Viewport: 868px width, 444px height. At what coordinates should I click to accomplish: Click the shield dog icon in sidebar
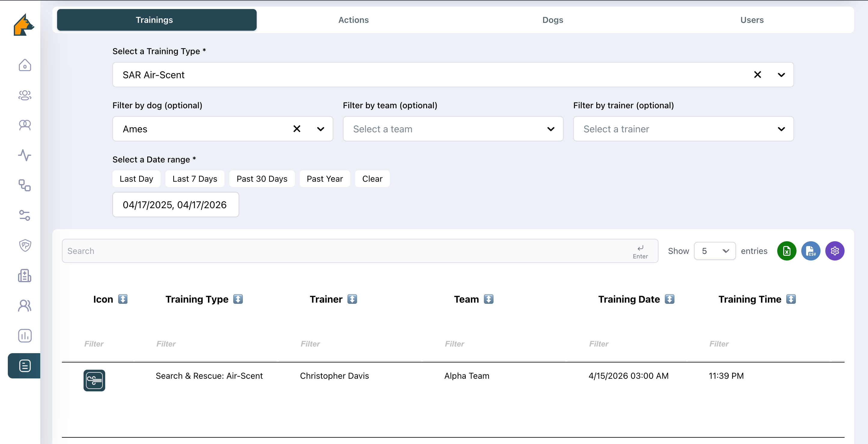[x=25, y=245]
